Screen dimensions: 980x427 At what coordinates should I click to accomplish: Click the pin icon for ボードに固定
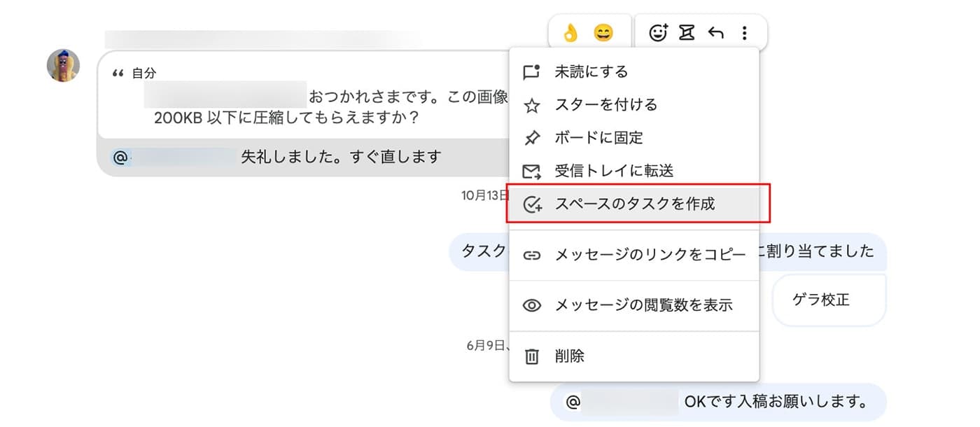(x=532, y=138)
